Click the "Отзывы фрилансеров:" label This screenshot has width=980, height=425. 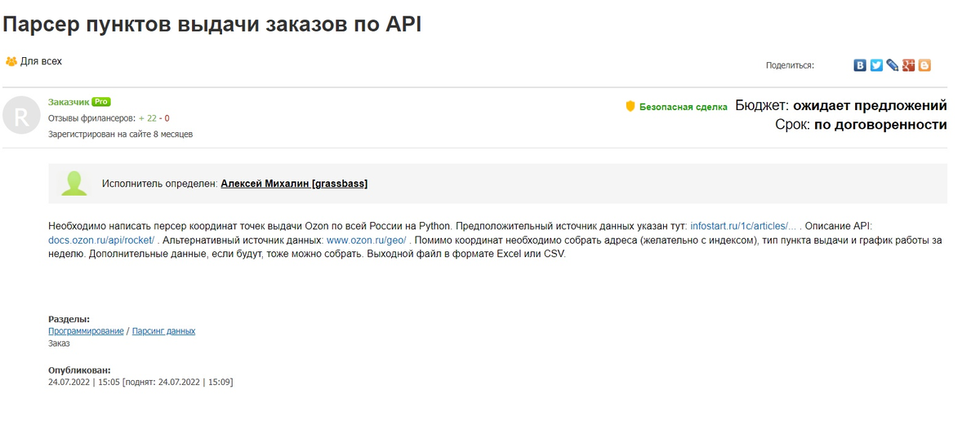(x=91, y=118)
